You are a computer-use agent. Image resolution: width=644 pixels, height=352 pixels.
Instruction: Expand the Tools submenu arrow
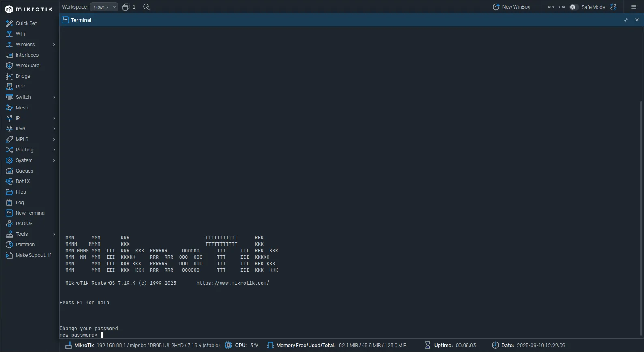[x=54, y=234]
